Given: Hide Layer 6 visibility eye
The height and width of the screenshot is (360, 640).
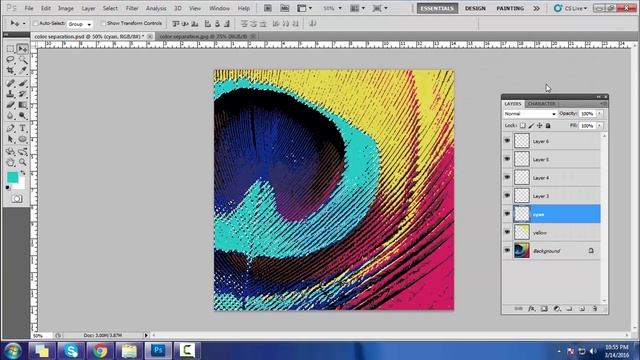Looking at the screenshot, I should coord(507,141).
